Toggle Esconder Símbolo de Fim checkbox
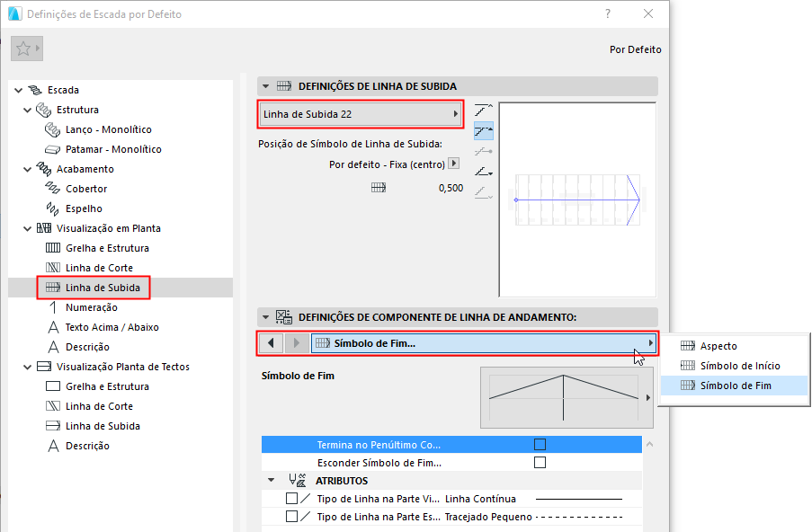The height and width of the screenshot is (532, 812). tap(540, 462)
